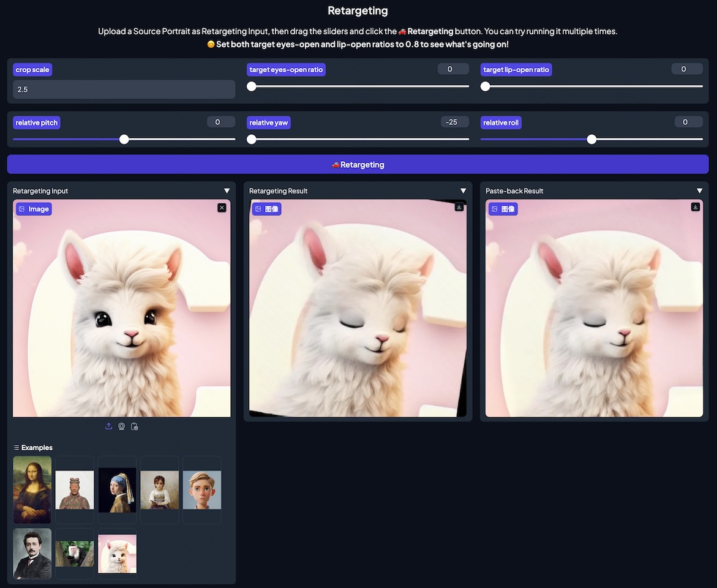The height and width of the screenshot is (588, 717).
Task: Click the paste from clipboard icon
Action: point(135,426)
